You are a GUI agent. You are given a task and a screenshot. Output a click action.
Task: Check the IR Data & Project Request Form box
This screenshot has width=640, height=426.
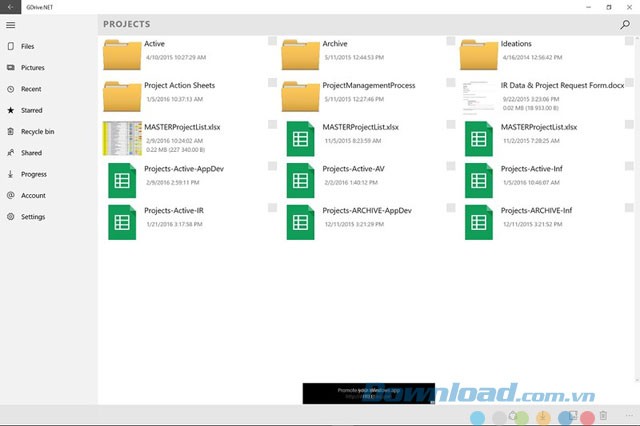629,82
